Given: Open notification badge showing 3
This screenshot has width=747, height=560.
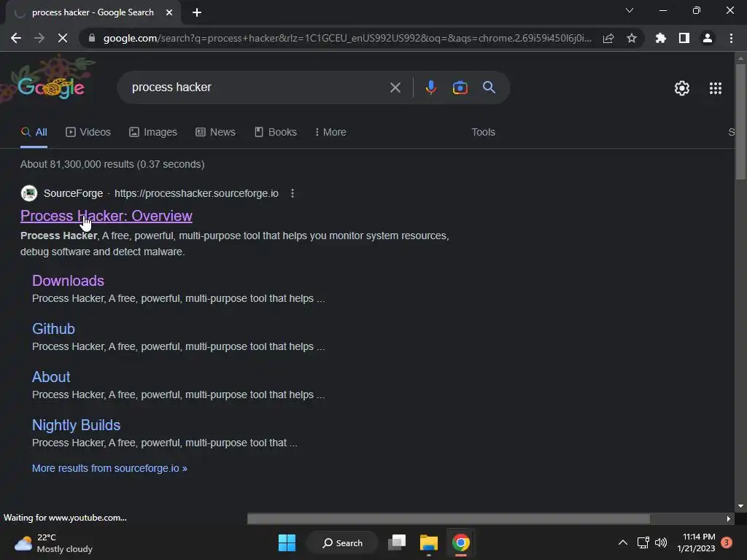Looking at the screenshot, I should [x=727, y=542].
